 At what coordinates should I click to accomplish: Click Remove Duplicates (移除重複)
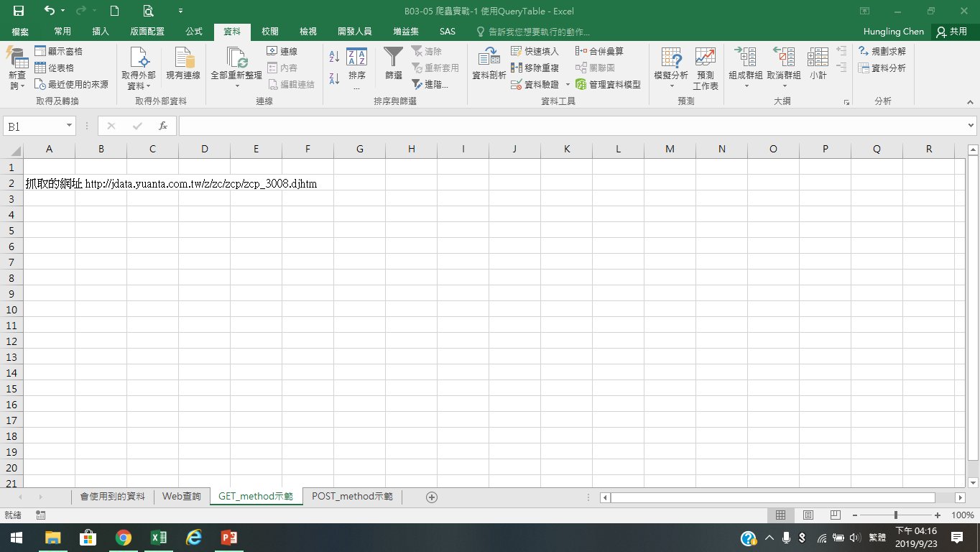tap(535, 68)
